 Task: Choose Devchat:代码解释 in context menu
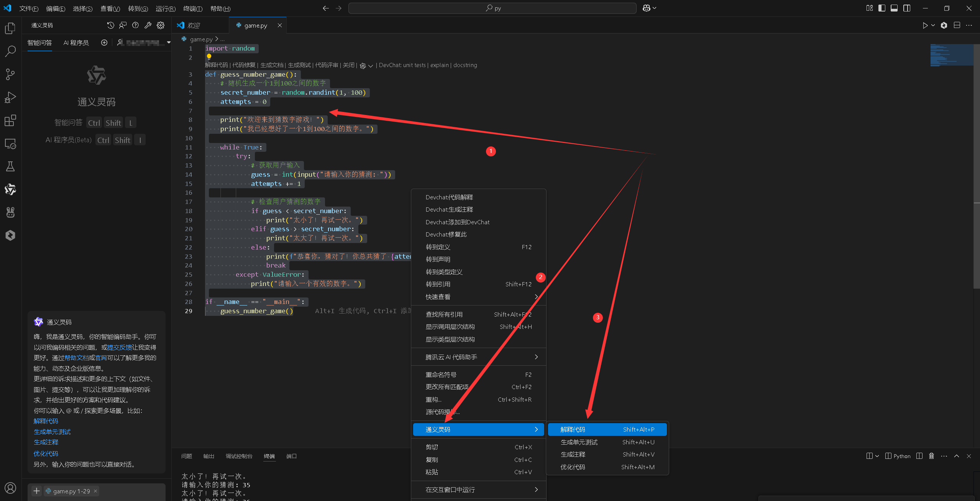(x=479, y=197)
